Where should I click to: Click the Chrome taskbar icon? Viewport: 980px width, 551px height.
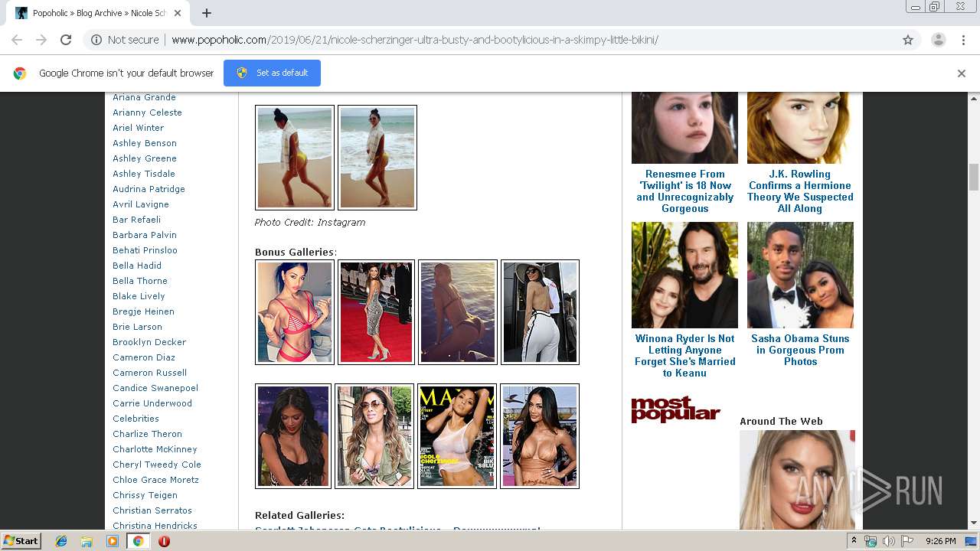tap(138, 541)
